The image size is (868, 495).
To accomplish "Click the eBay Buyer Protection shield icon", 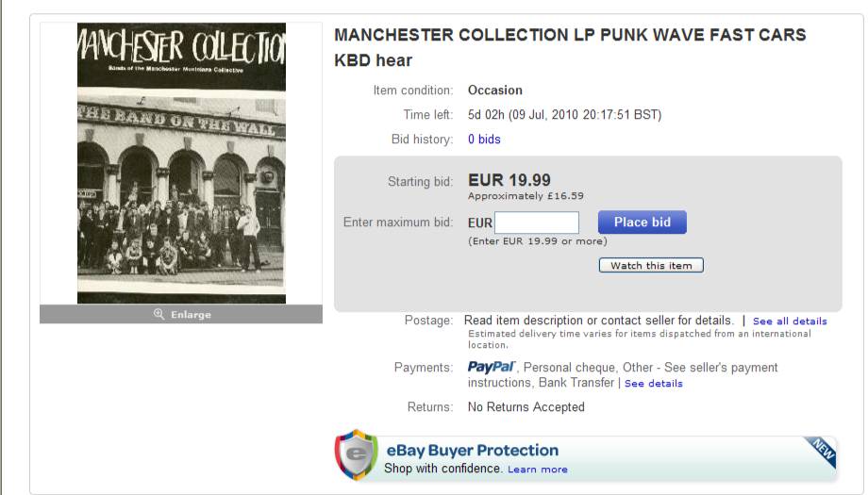I will (x=357, y=454).
